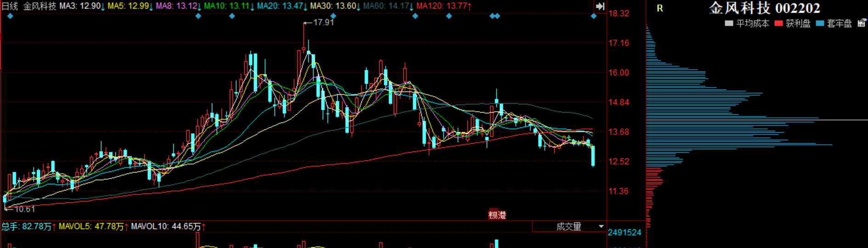Click 14.84 on the price axis

point(619,102)
